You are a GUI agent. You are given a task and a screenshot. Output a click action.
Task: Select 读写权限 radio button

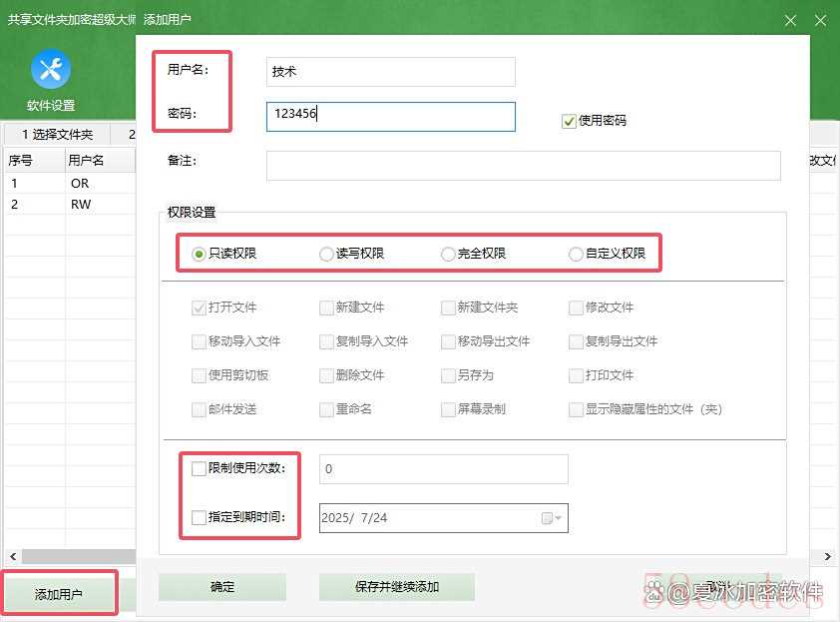pyautogui.click(x=326, y=255)
